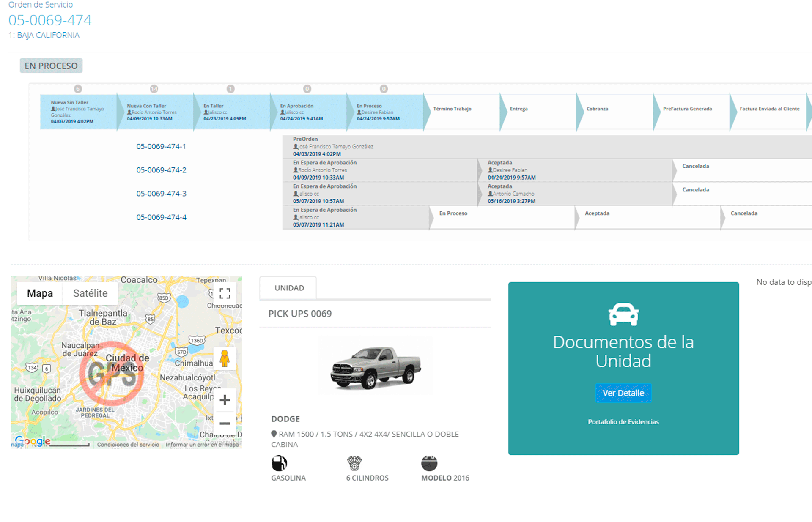Switch map to Satélite view
Viewport: 812px width, 522px height.
[x=90, y=293]
